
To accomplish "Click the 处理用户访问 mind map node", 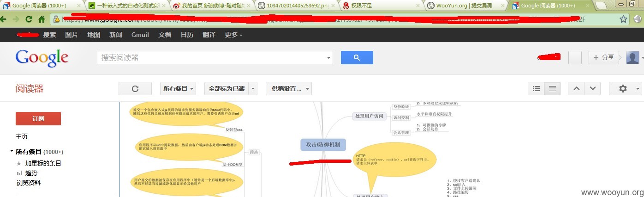I will (369, 116).
